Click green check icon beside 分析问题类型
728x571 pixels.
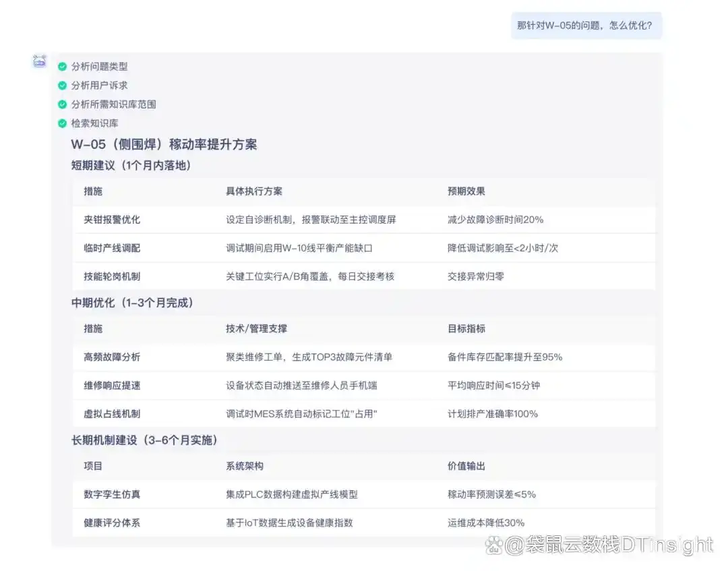(x=62, y=66)
